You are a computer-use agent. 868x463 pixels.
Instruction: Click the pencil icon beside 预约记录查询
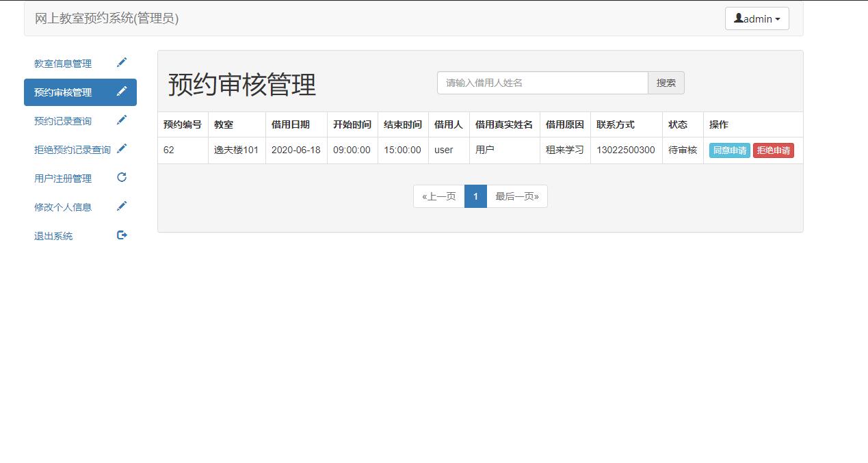[122, 120]
